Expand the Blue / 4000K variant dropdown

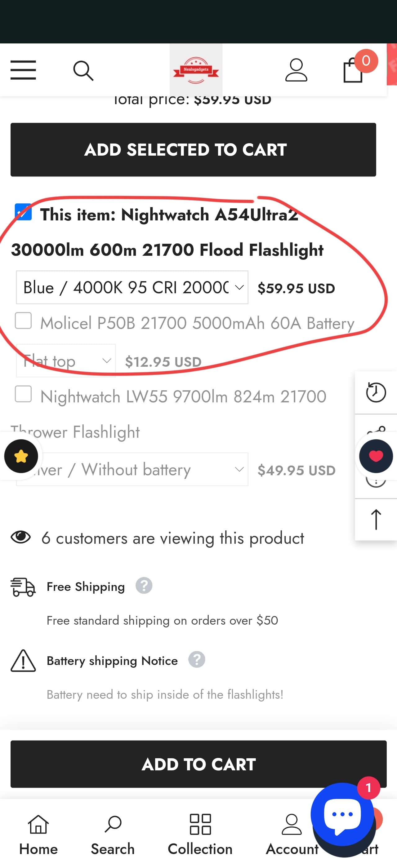[x=132, y=287]
